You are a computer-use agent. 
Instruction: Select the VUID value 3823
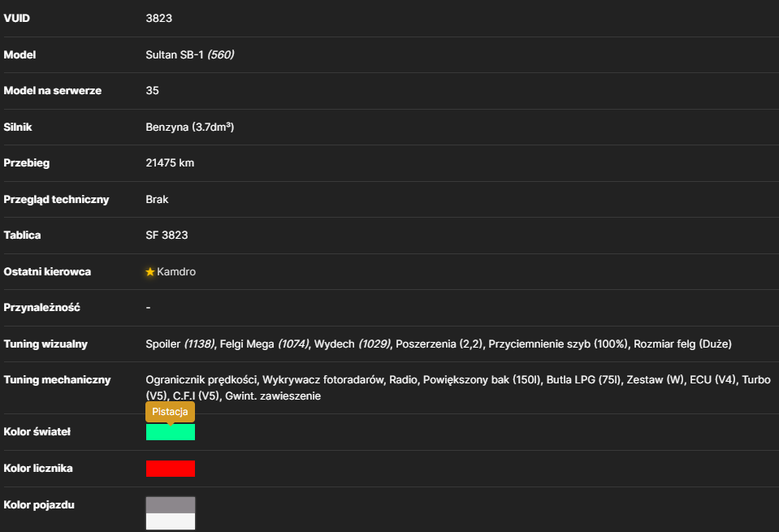pos(159,19)
